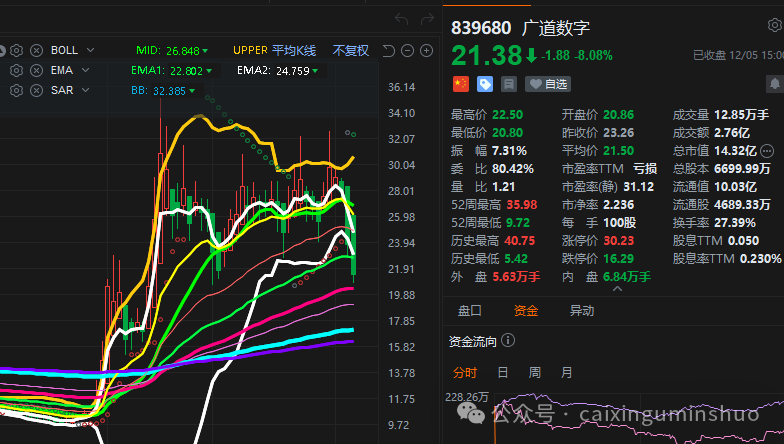Remove the BOLL indicator

tap(36, 50)
